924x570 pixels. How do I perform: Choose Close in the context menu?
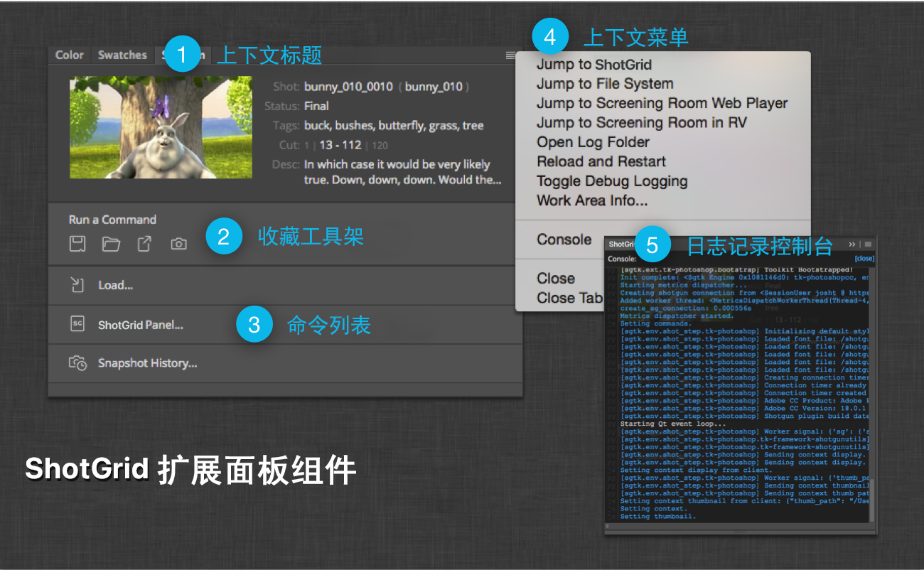click(x=556, y=279)
